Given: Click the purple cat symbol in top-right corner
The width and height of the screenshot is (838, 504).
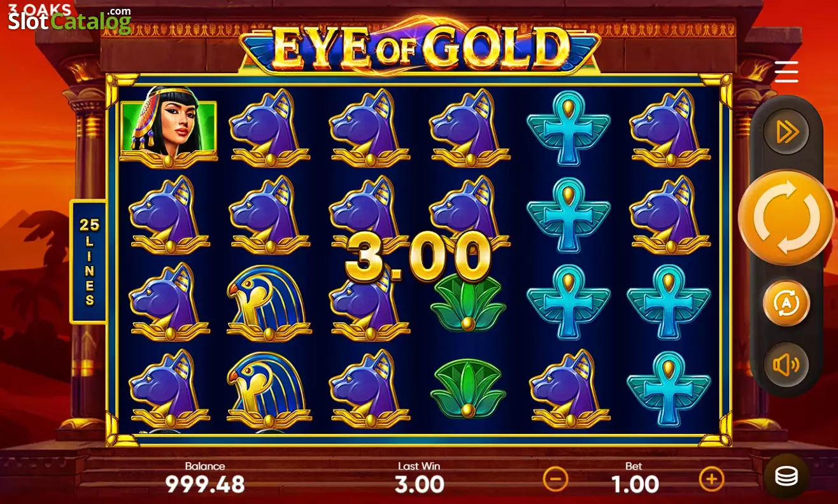Looking at the screenshot, I should point(669,129).
